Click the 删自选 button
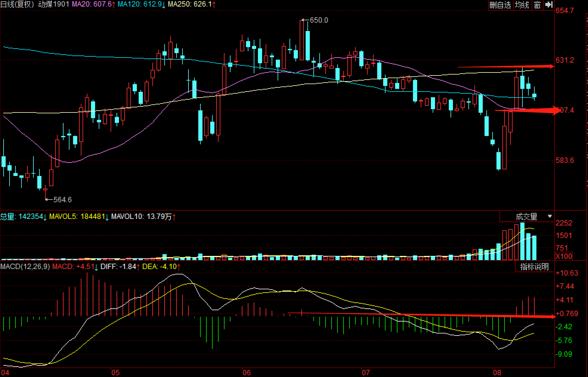This screenshot has height=377, width=588. pos(501,5)
